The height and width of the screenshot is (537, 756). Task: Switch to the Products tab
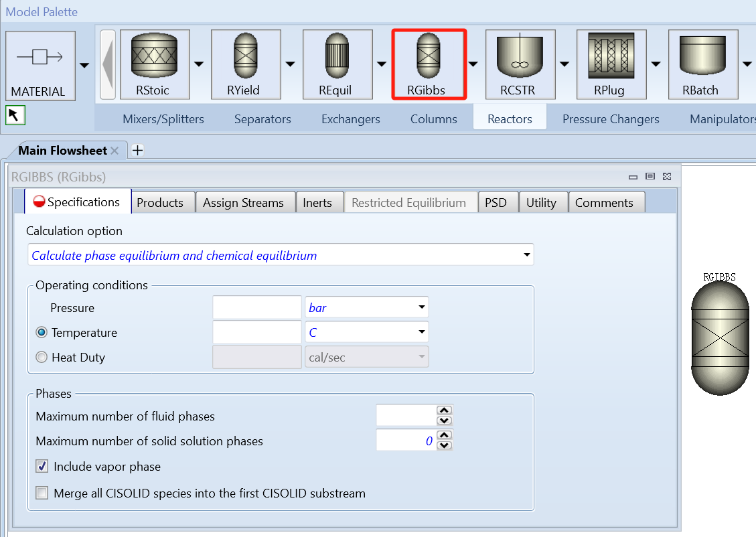(159, 202)
